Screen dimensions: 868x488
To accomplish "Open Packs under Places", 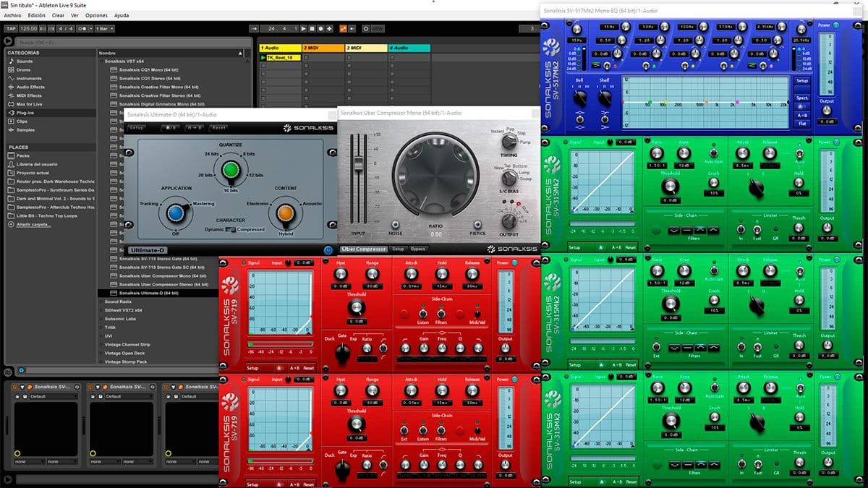I will (x=23, y=155).
